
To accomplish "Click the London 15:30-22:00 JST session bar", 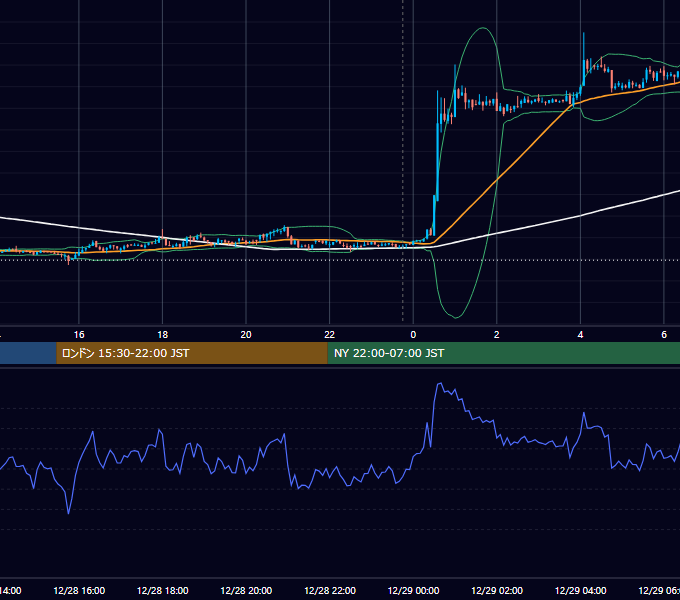I will point(192,353).
